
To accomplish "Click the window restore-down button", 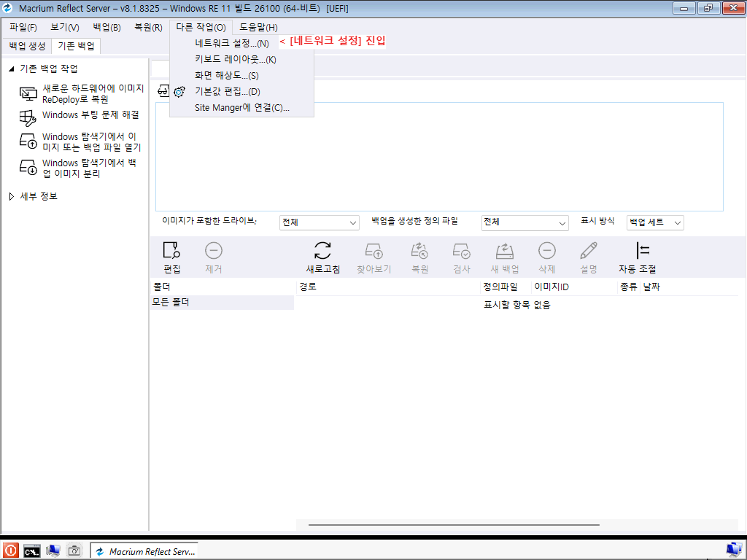I will click(708, 8).
